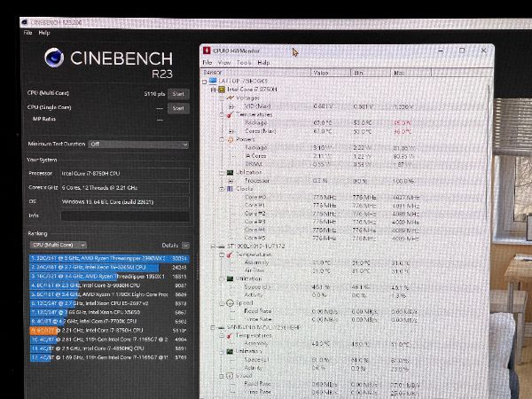
Task: Click the Clocks icon in HWMonitor
Action: (230, 189)
